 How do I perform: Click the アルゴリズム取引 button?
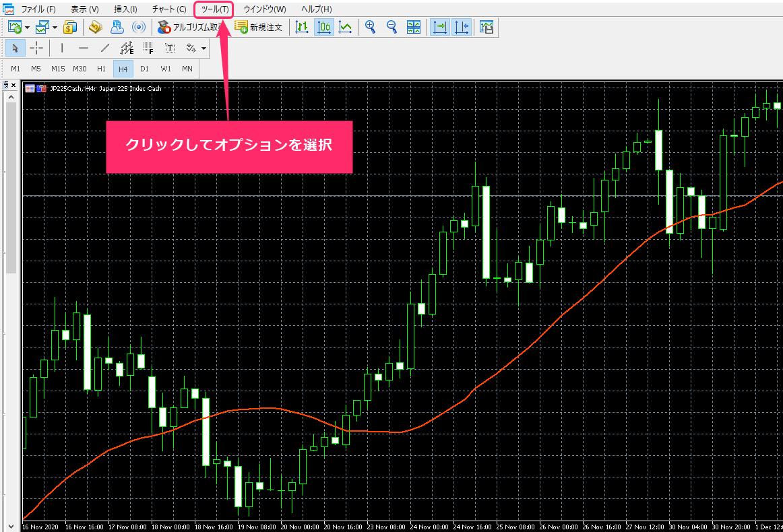(x=190, y=28)
